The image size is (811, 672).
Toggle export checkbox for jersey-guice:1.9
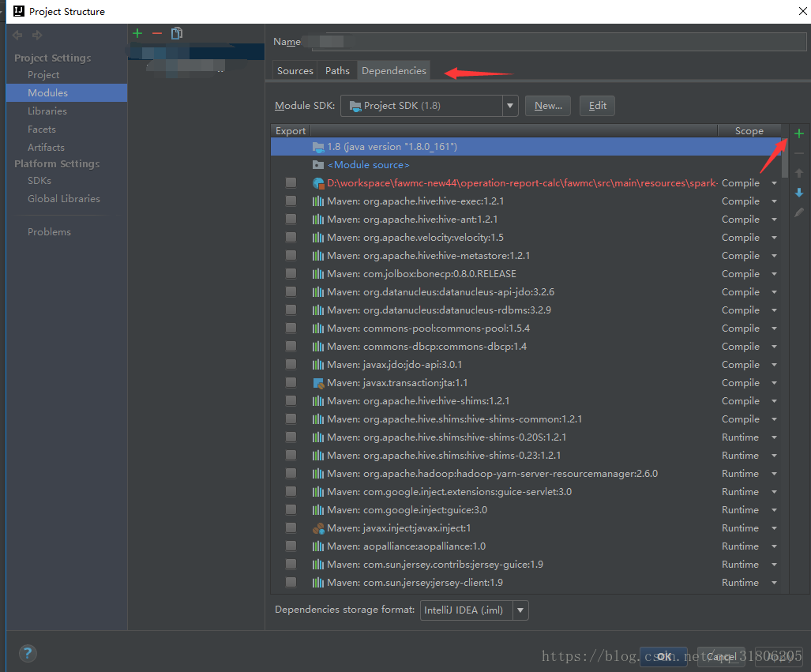(x=291, y=564)
